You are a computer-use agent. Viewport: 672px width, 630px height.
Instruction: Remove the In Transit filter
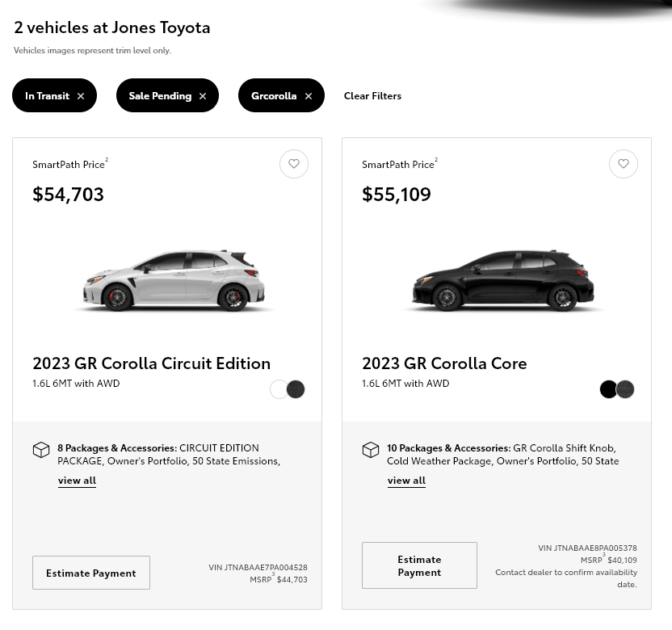pyautogui.click(x=80, y=95)
